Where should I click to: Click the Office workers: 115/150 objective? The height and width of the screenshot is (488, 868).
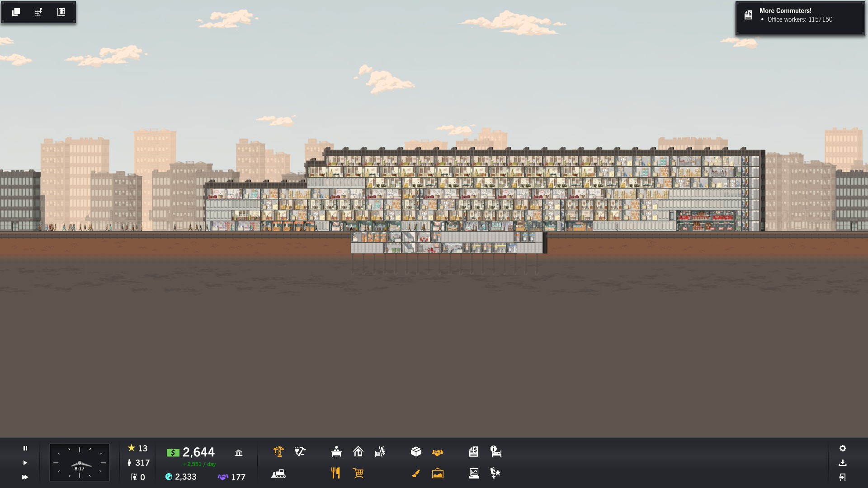coord(799,19)
